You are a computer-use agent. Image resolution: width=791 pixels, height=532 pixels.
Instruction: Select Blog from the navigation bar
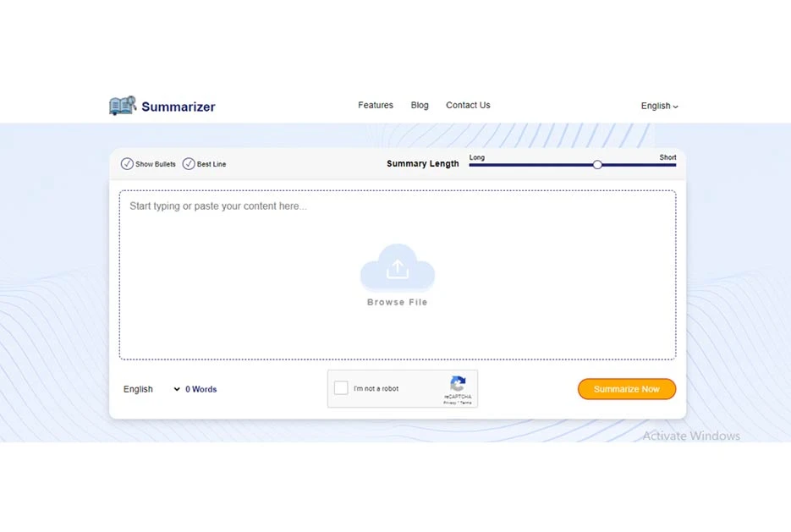point(420,105)
